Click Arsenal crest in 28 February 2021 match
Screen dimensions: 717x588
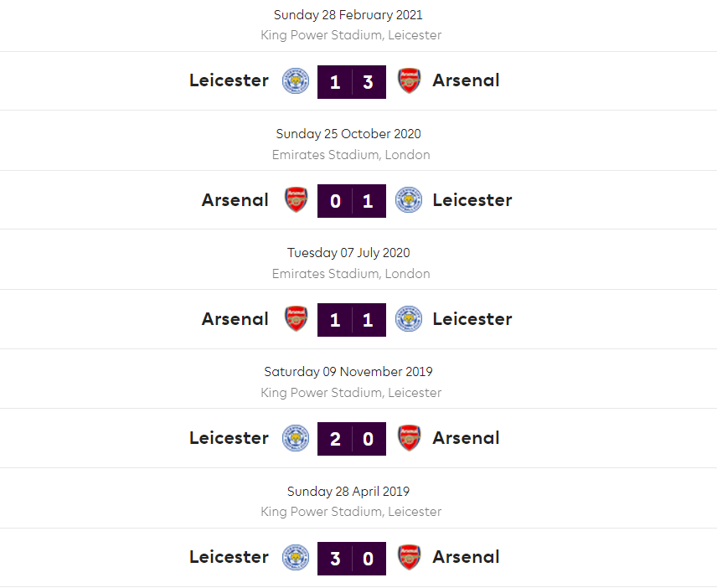pyautogui.click(x=409, y=81)
